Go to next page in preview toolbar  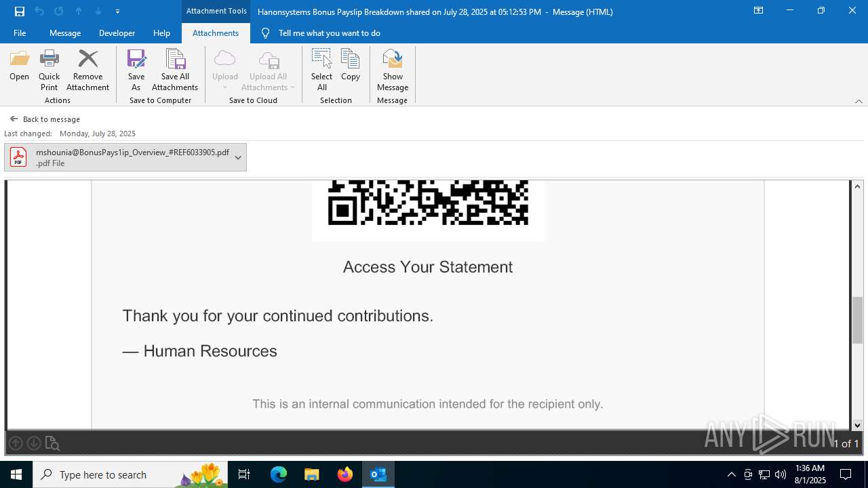click(x=33, y=443)
